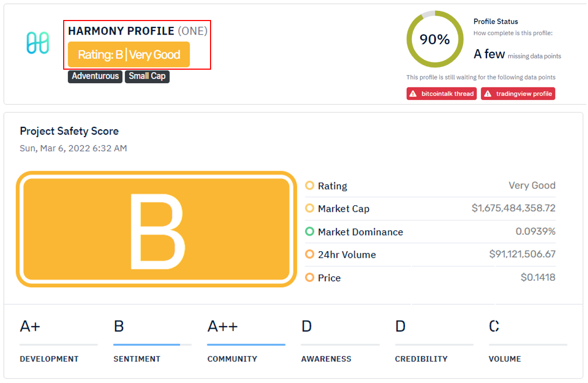Select the Sentiment B score tab
The image size is (588, 383).
tap(152, 341)
